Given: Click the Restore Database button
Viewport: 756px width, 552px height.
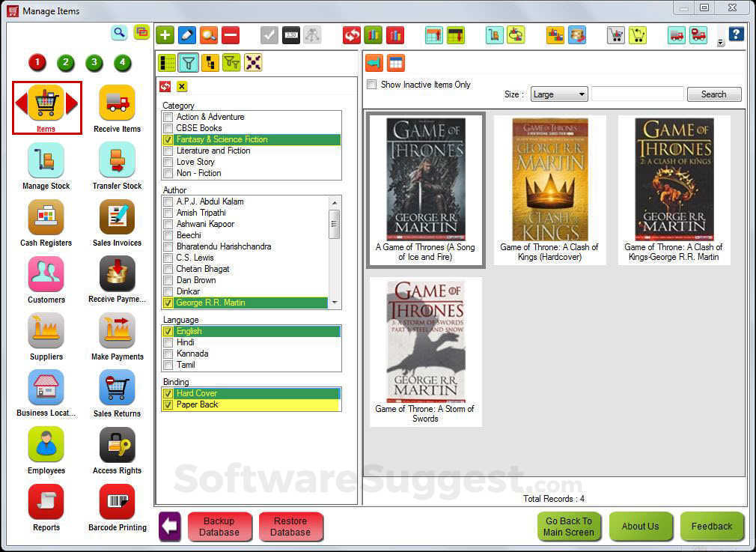Looking at the screenshot, I should [x=290, y=527].
